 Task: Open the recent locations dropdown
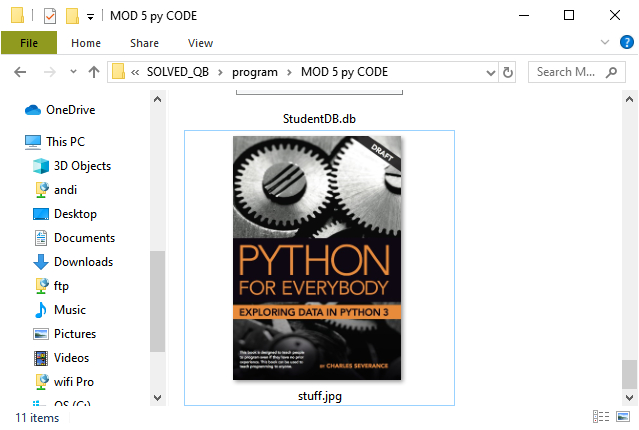pos(71,72)
